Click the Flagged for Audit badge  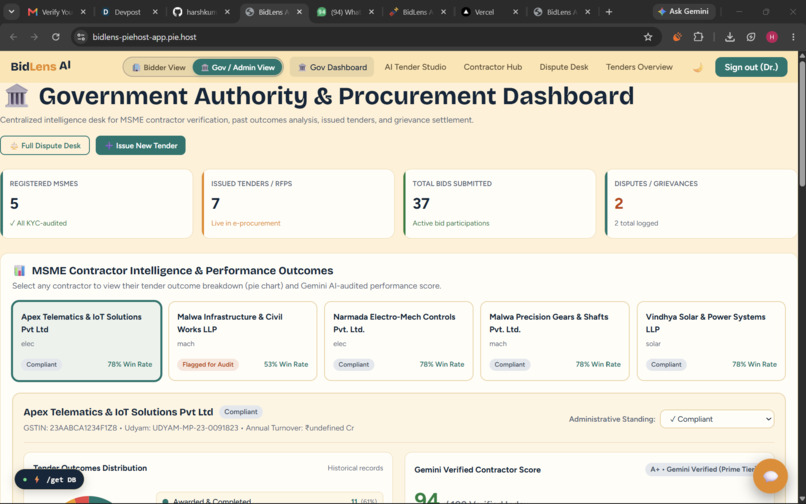click(208, 365)
